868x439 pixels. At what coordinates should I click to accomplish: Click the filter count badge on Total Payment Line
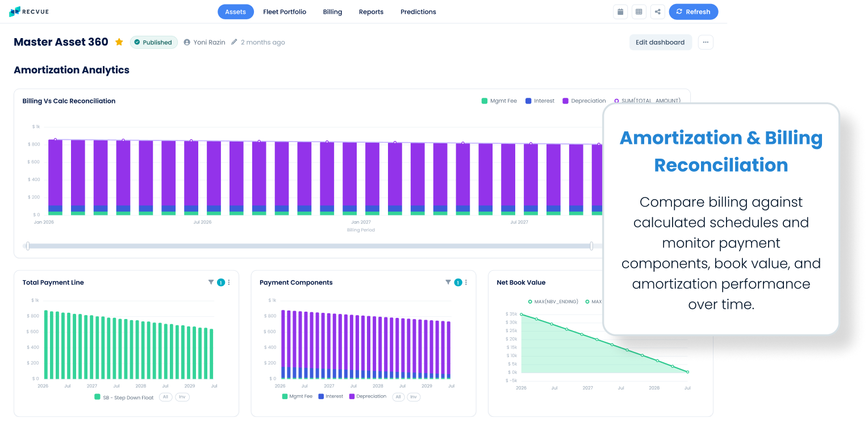[221, 282]
